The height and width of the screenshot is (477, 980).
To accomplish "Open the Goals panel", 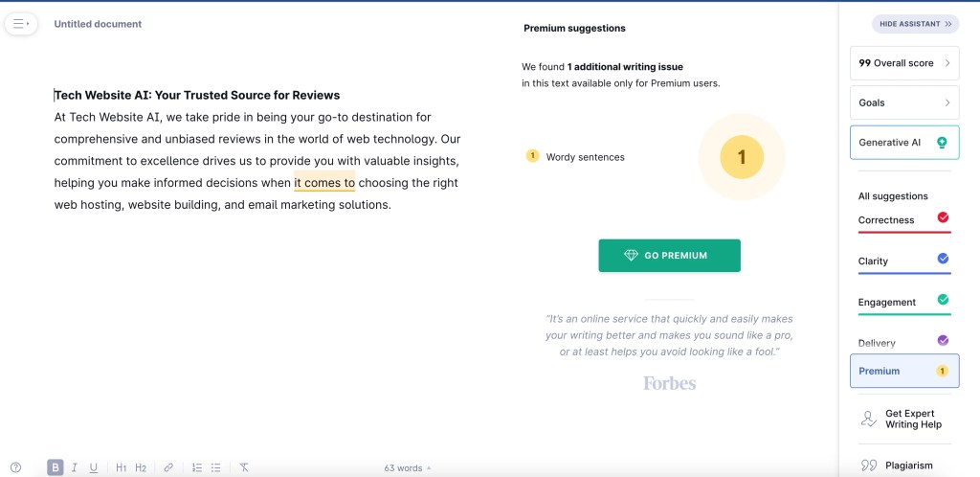I will click(x=904, y=102).
